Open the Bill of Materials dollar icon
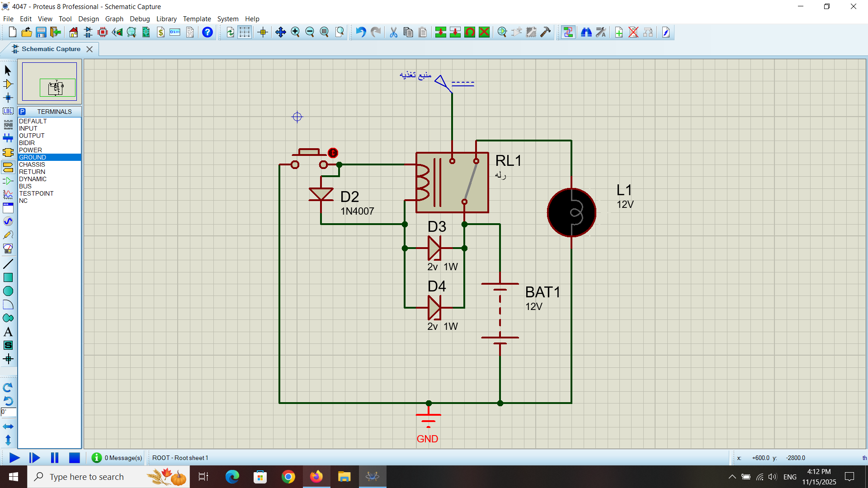The width and height of the screenshot is (868, 488). point(160,32)
